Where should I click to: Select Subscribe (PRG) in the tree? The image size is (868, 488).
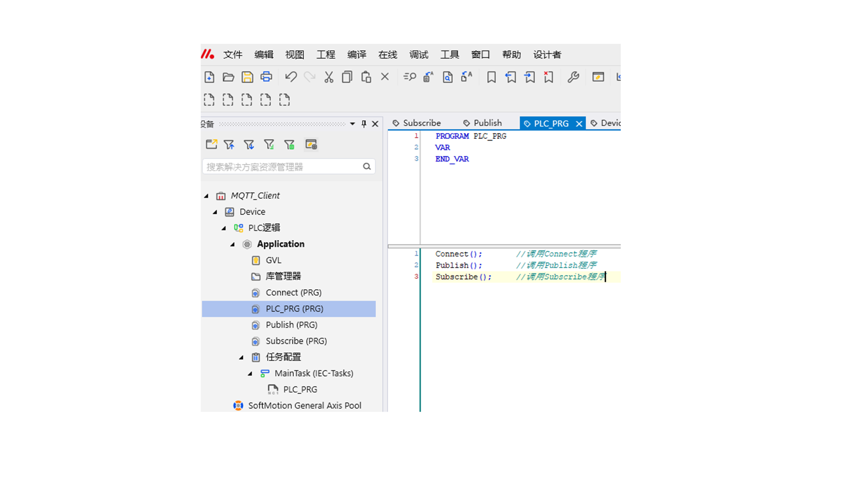click(x=296, y=341)
